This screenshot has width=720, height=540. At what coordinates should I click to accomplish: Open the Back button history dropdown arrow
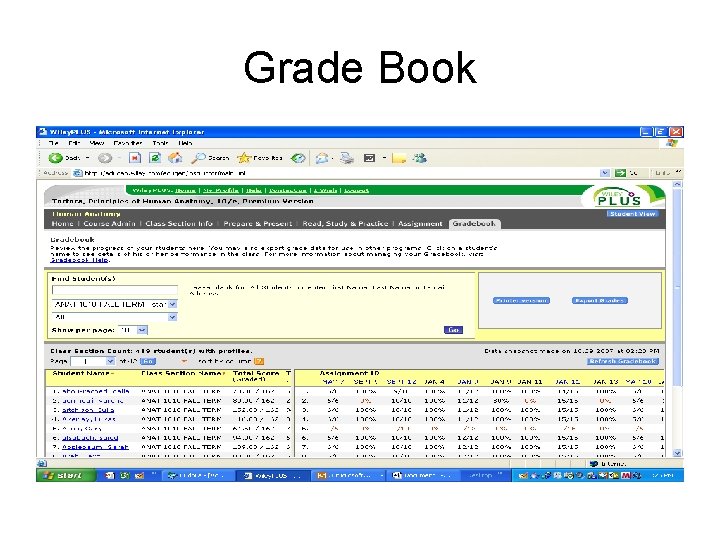pos(87,158)
